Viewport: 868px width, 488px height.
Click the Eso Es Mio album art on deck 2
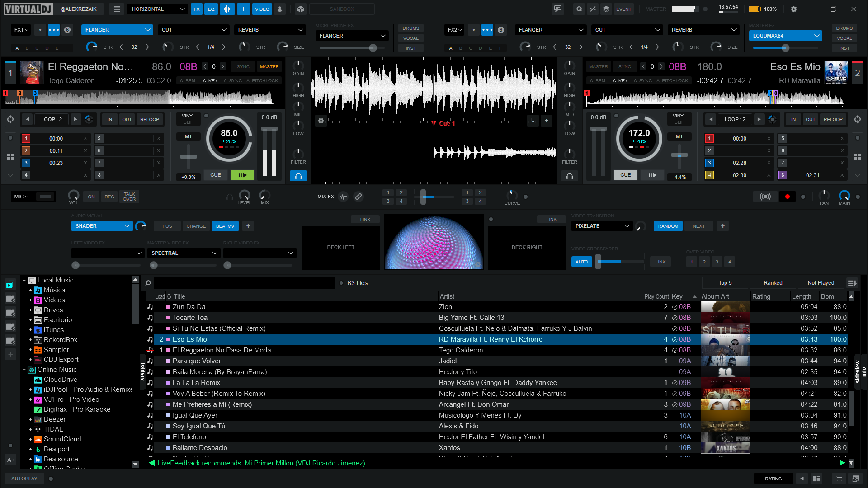point(836,73)
